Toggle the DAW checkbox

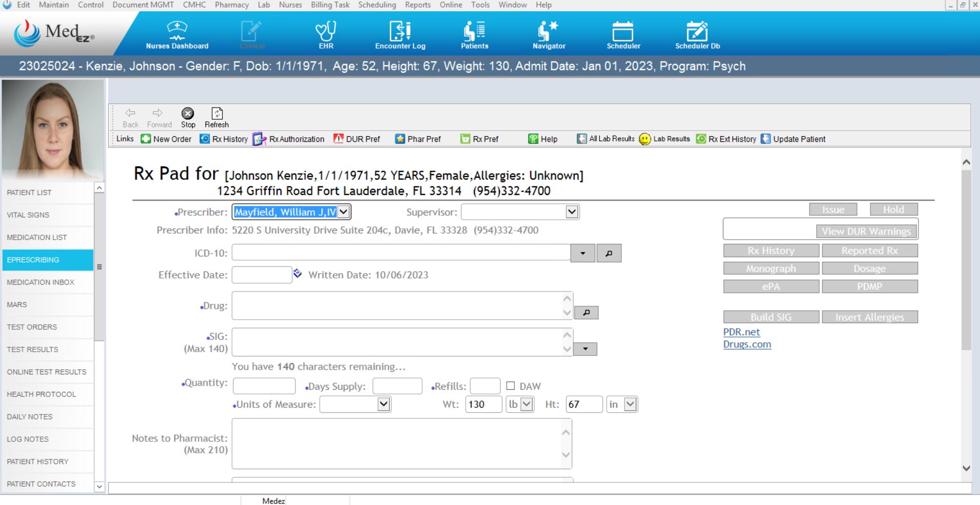511,386
